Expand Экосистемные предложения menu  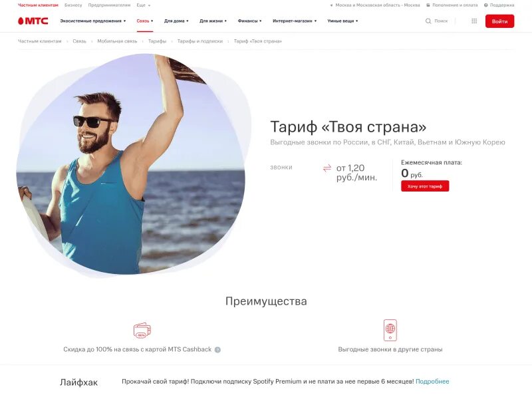(x=92, y=21)
